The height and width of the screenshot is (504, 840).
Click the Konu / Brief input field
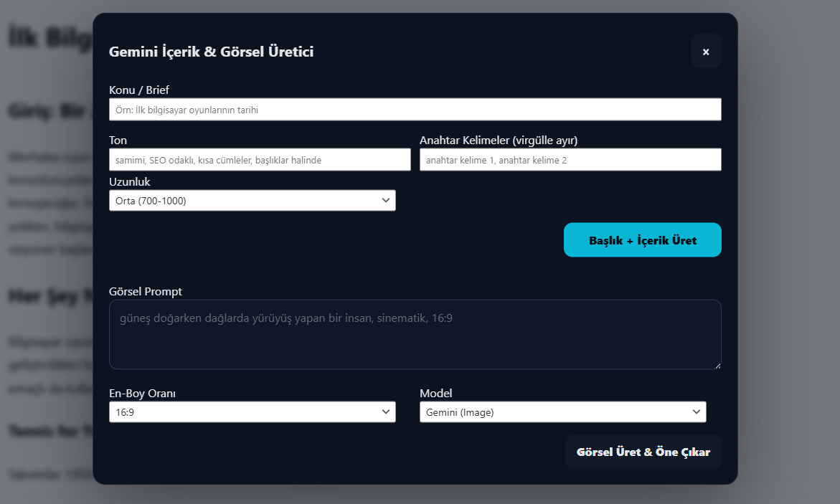pos(415,109)
